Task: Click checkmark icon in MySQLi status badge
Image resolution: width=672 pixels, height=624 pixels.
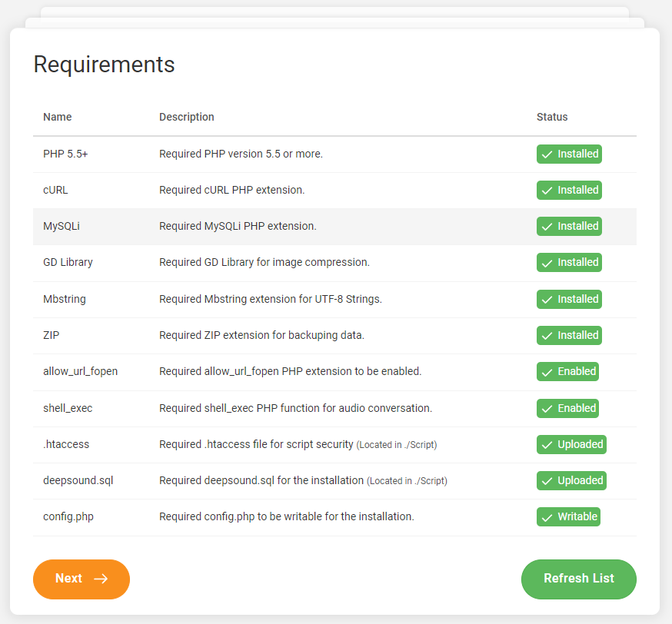Action: 547,227
